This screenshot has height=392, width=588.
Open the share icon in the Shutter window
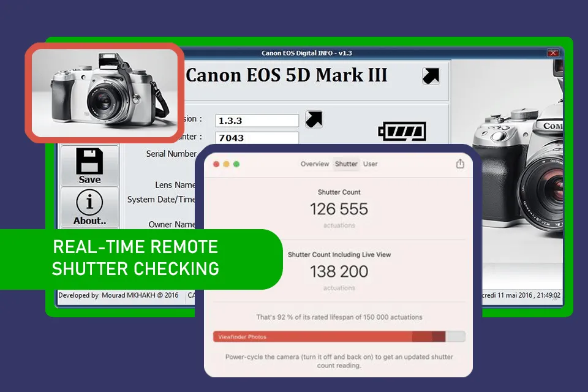(459, 164)
